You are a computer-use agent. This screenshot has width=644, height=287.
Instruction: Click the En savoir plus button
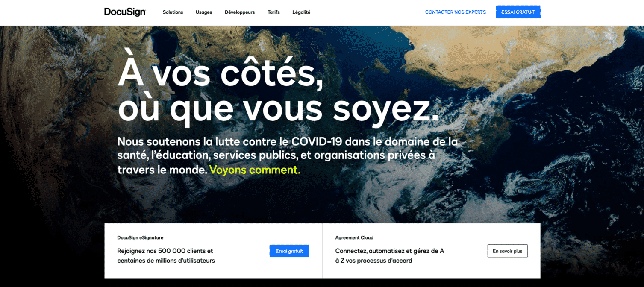point(507,251)
